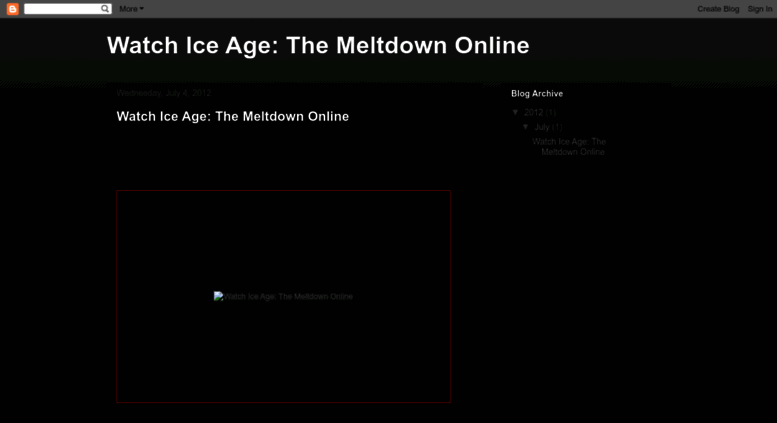
Task: Click the Sign In link
Action: point(760,9)
